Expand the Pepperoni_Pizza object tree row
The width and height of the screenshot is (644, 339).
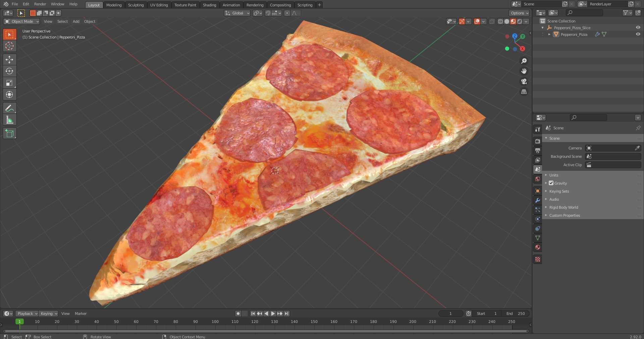point(549,34)
